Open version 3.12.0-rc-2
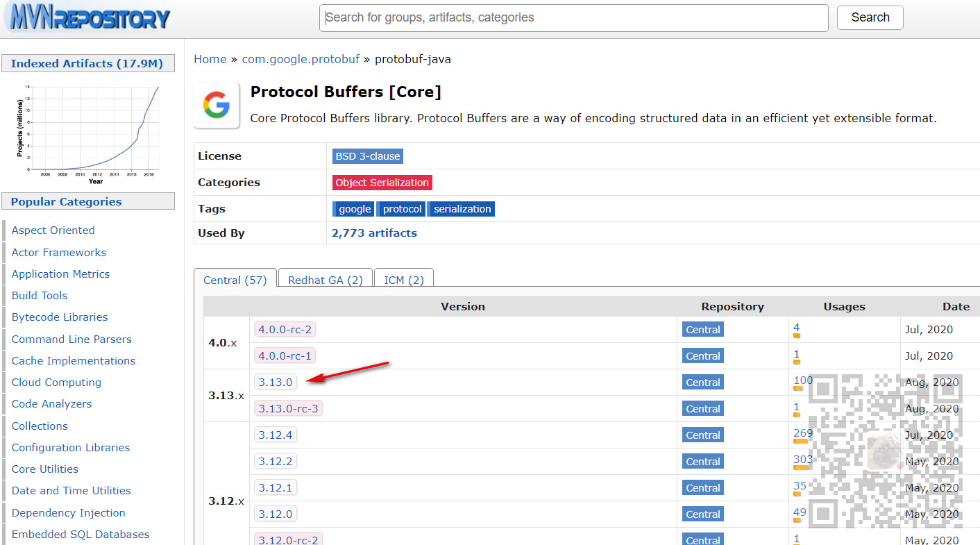 288,539
